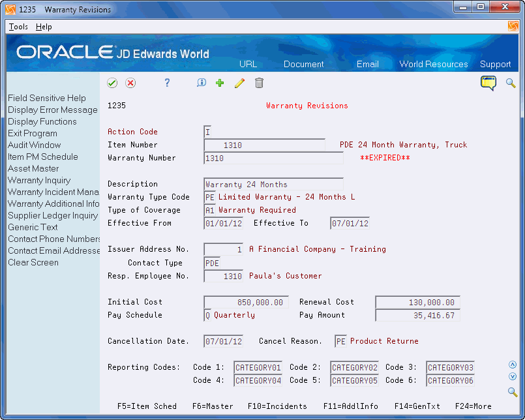The image size is (525, 420).
Task: Open help with the question mark icon
Action: point(167,82)
